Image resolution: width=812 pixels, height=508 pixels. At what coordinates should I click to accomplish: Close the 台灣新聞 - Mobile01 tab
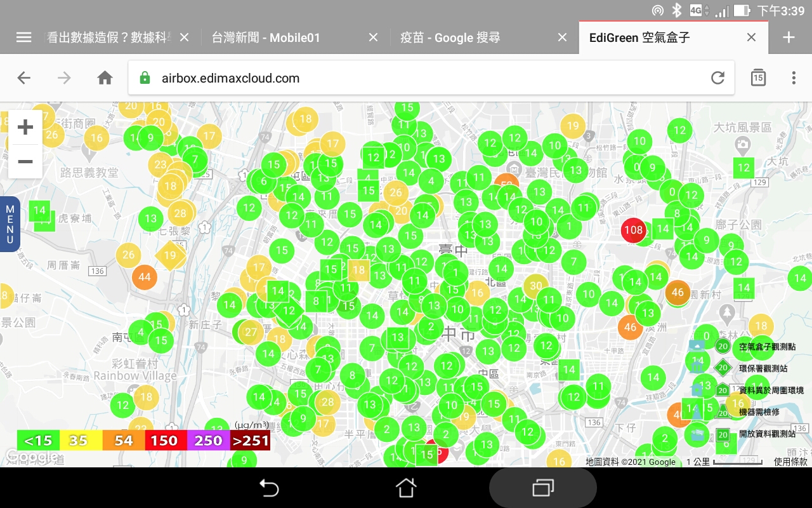373,37
